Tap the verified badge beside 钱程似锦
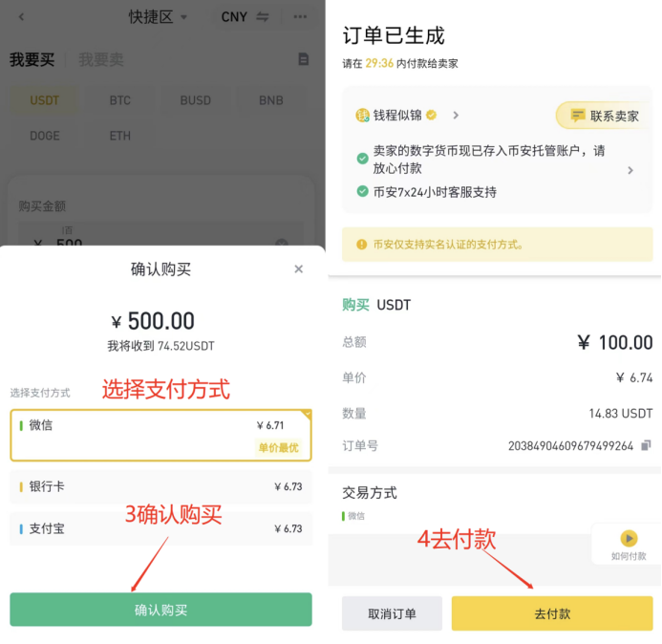Screen dimensions: 662x644 431,115
